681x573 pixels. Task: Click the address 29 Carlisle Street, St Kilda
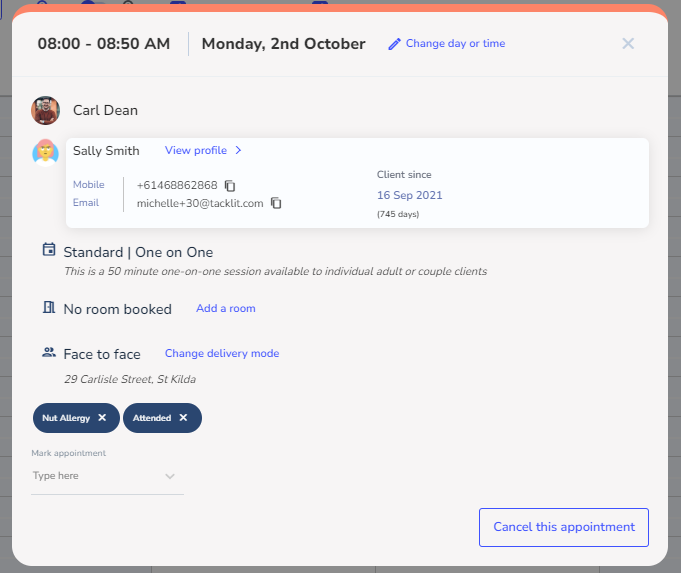(130, 379)
